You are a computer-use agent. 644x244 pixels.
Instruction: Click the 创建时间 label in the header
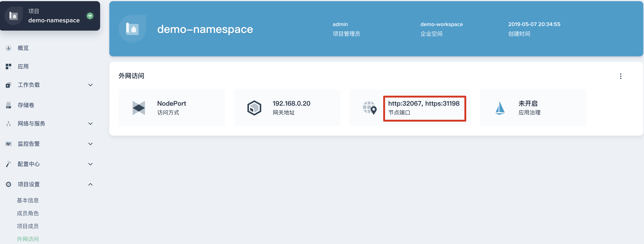[x=519, y=34]
